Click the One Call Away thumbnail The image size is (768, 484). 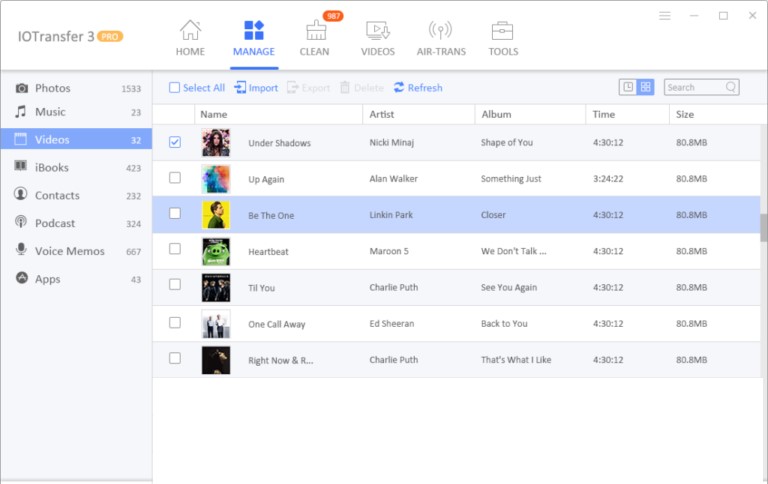point(216,324)
